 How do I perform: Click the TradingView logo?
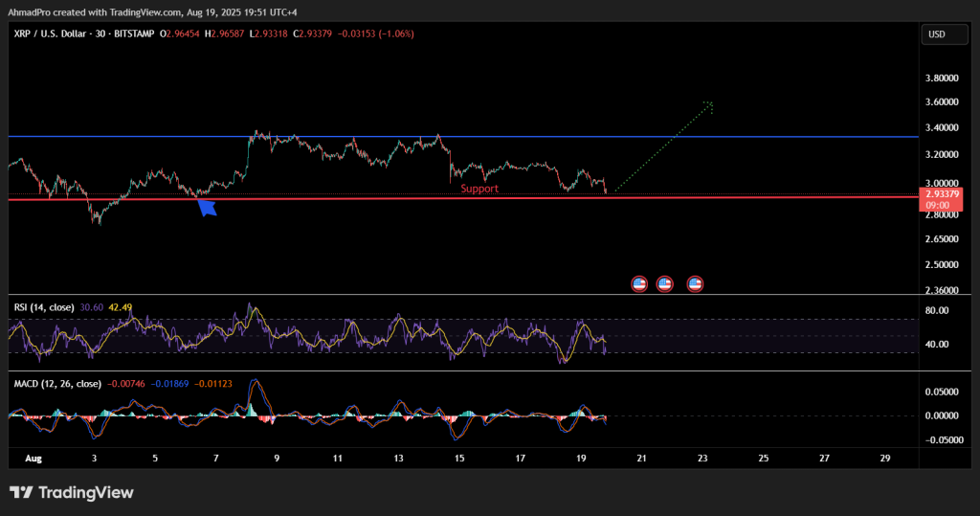pos(72,493)
